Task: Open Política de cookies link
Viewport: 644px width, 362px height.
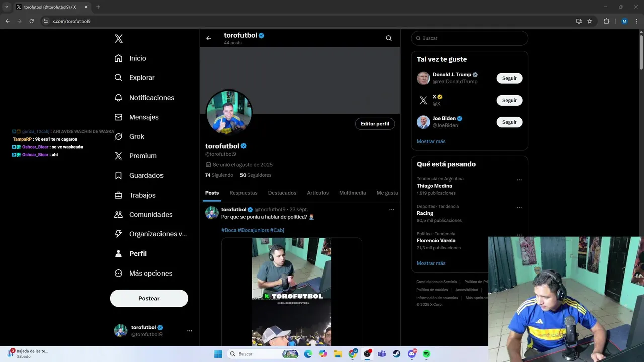Action: (x=432, y=290)
